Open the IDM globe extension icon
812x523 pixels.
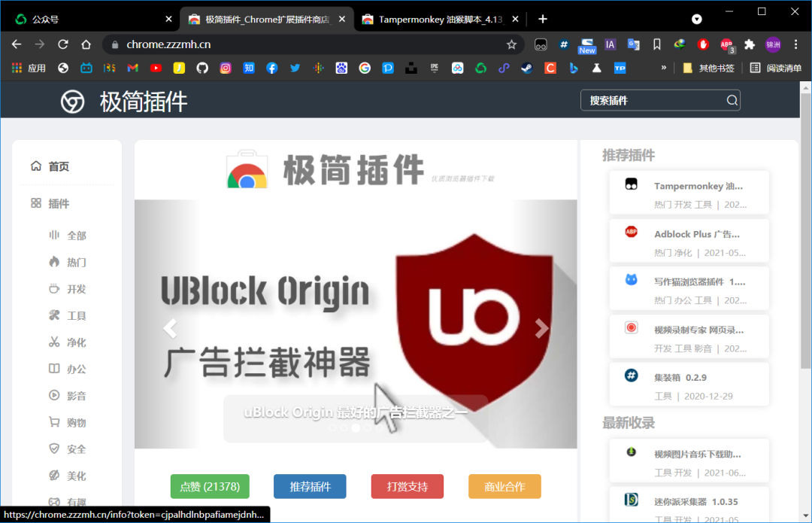680,44
